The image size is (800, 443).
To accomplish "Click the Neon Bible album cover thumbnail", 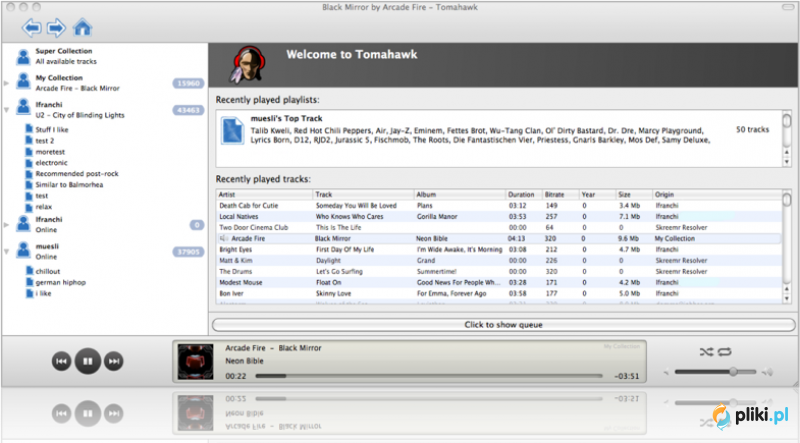I will click(195, 361).
